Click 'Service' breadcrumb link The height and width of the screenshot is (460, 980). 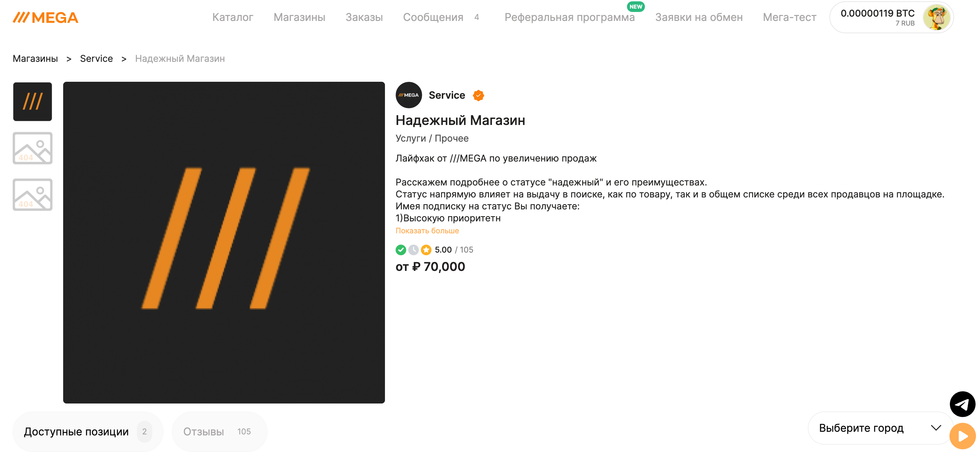[96, 58]
